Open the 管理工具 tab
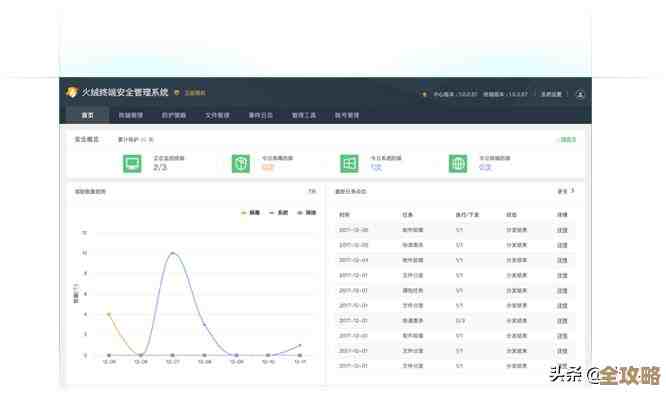 coord(304,115)
